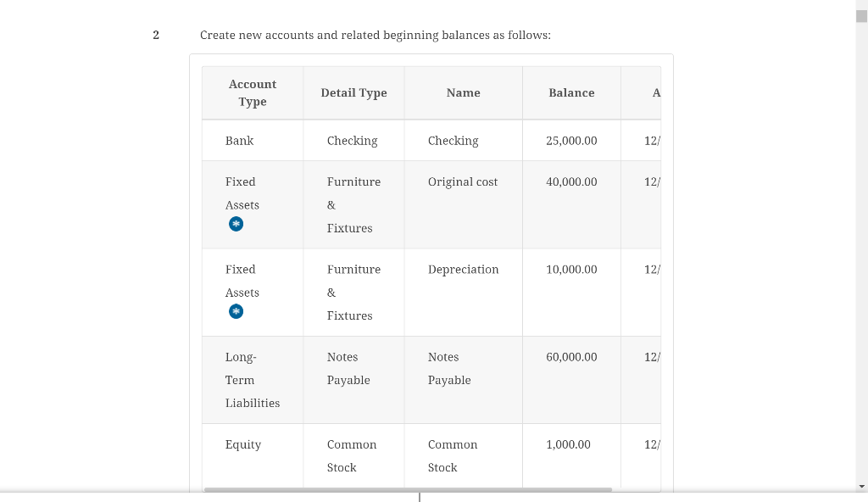Click the table's horizontal scrollbar
This screenshot has height=502, width=868.
click(x=407, y=489)
